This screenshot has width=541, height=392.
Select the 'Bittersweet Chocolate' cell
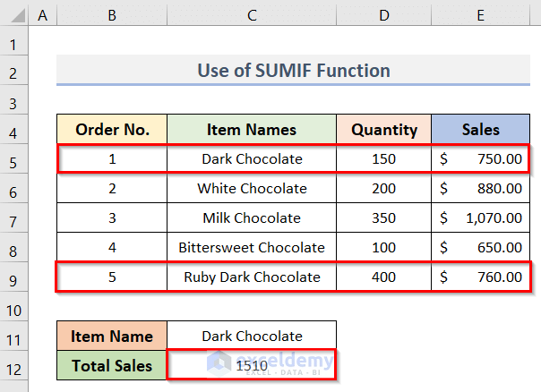(252, 248)
